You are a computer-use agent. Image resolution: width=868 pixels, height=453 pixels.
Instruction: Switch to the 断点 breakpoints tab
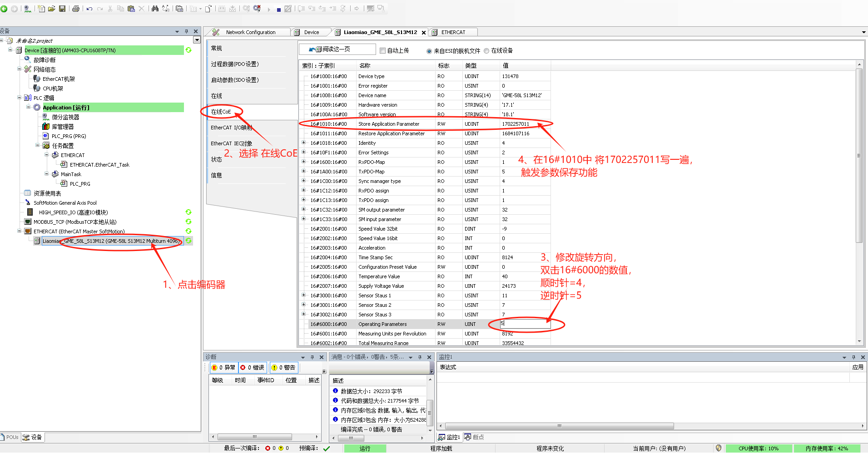(x=474, y=437)
